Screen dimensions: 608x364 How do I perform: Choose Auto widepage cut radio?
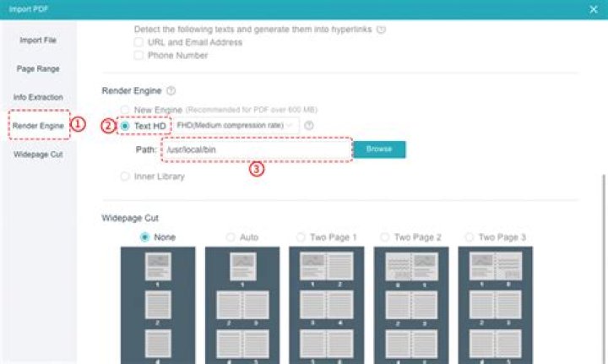[231, 237]
